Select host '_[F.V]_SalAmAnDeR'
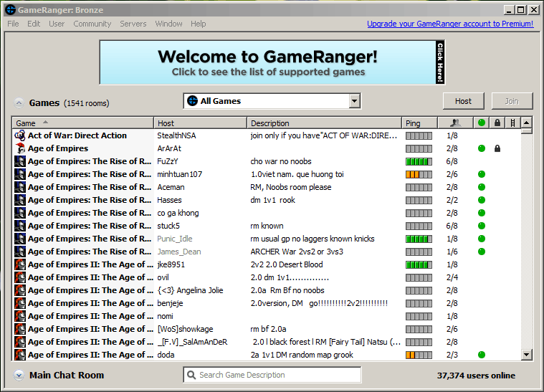The image size is (544, 392). [x=192, y=342]
